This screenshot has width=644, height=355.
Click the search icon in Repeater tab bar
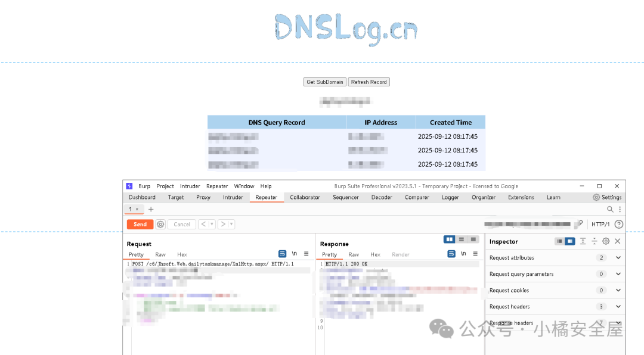pyautogui.click(x=610, y=209)
